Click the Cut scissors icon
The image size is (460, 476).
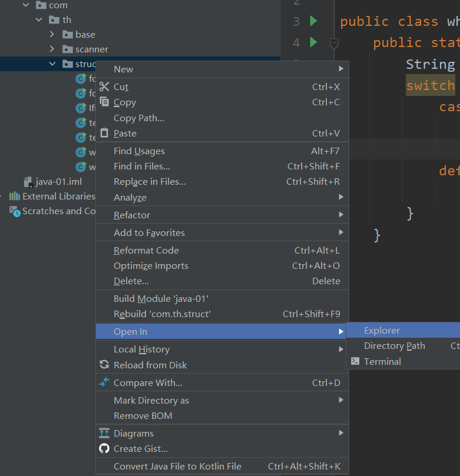point(104,87)
